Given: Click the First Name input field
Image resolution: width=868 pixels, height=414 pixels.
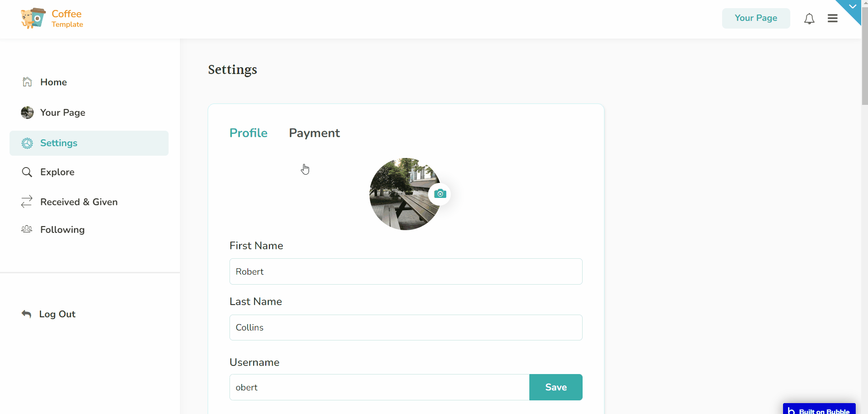Looking at the screenshot, I should pos(406,271).
